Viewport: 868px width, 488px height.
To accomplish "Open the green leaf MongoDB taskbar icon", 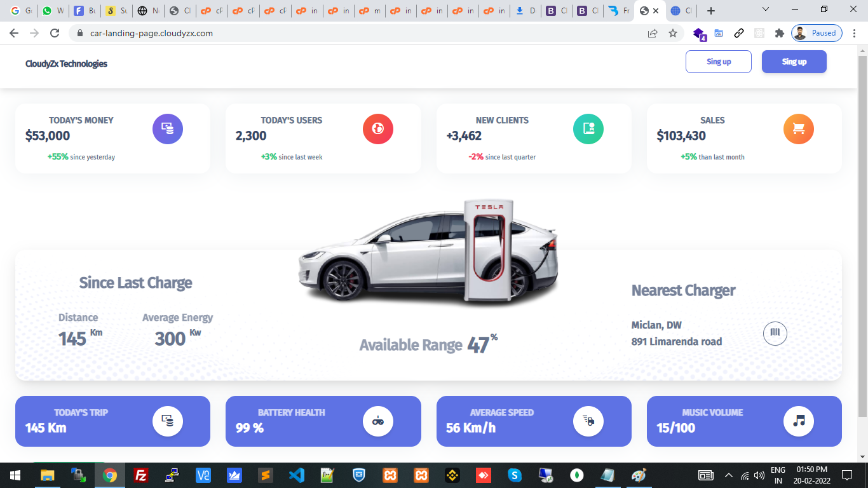I will (577, 475).
